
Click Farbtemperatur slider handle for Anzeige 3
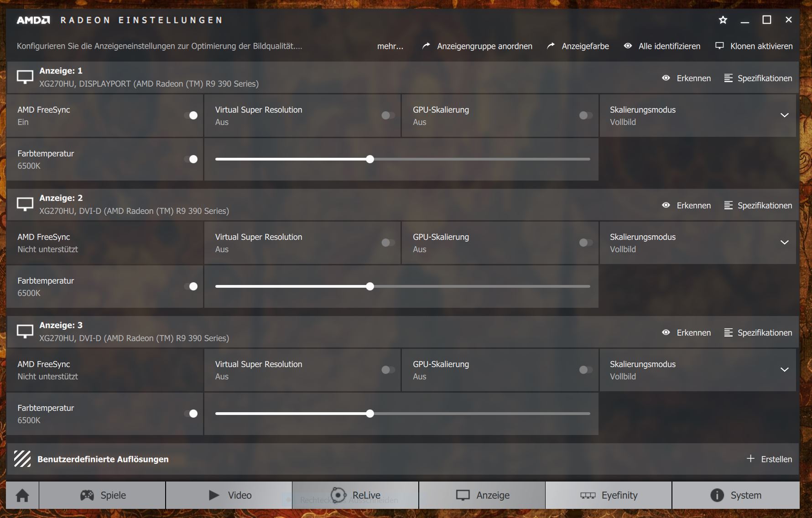370,414
